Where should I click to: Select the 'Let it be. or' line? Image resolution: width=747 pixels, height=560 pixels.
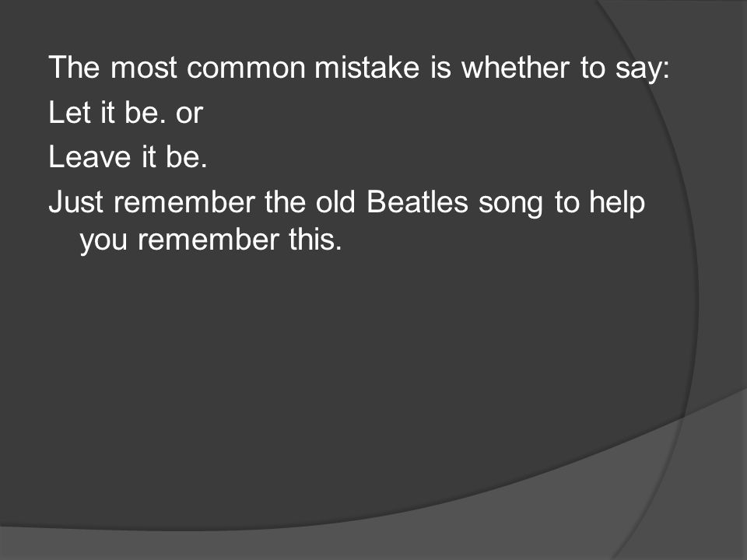click(x=126, y=113)
